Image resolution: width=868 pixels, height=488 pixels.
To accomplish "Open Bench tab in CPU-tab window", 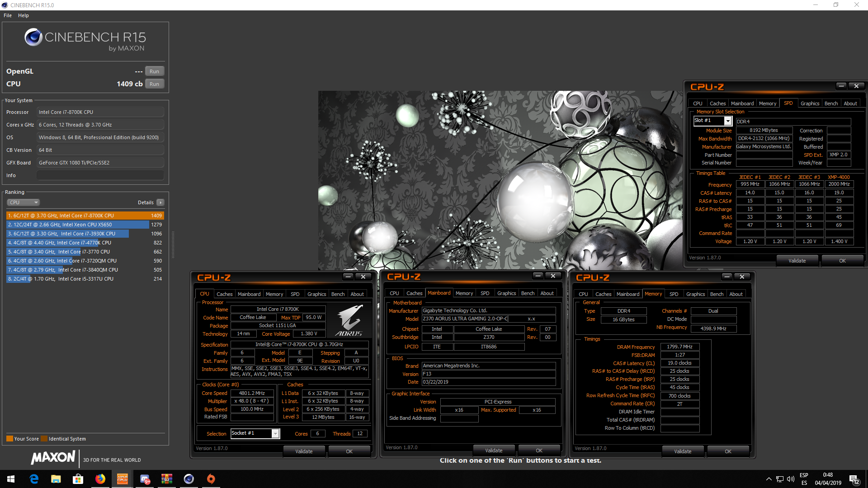I will pyautogui.click(x=338, y=294).
